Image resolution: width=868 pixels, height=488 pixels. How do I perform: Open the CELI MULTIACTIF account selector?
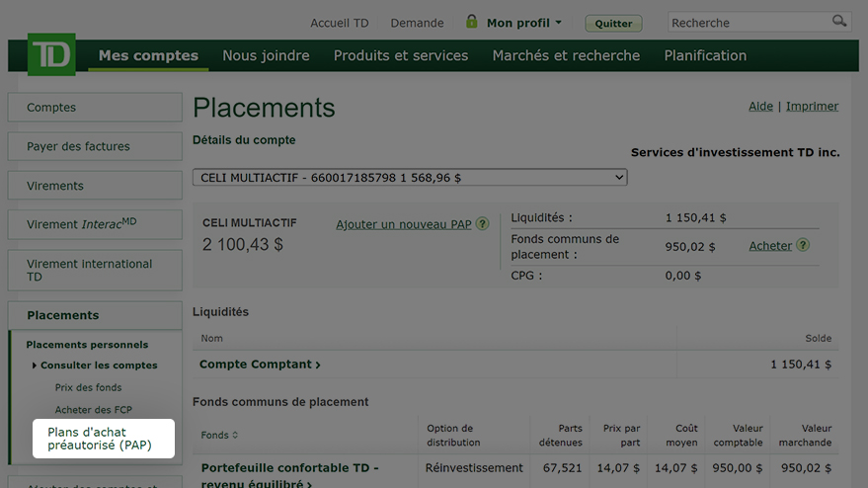410,177
